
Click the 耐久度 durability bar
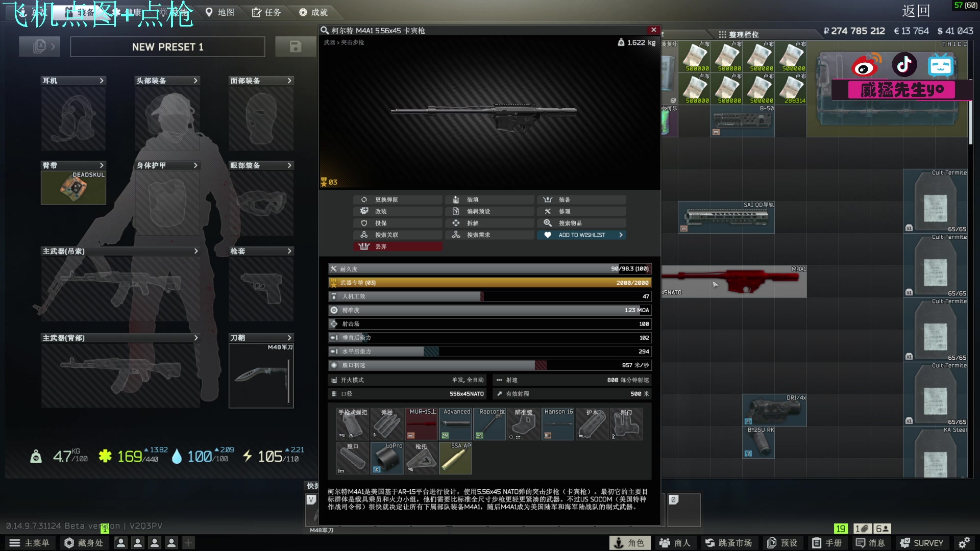[489, 269]
